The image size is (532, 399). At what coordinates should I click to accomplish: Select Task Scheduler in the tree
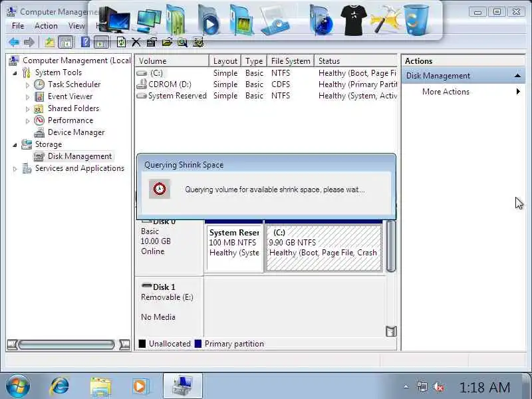74,84
